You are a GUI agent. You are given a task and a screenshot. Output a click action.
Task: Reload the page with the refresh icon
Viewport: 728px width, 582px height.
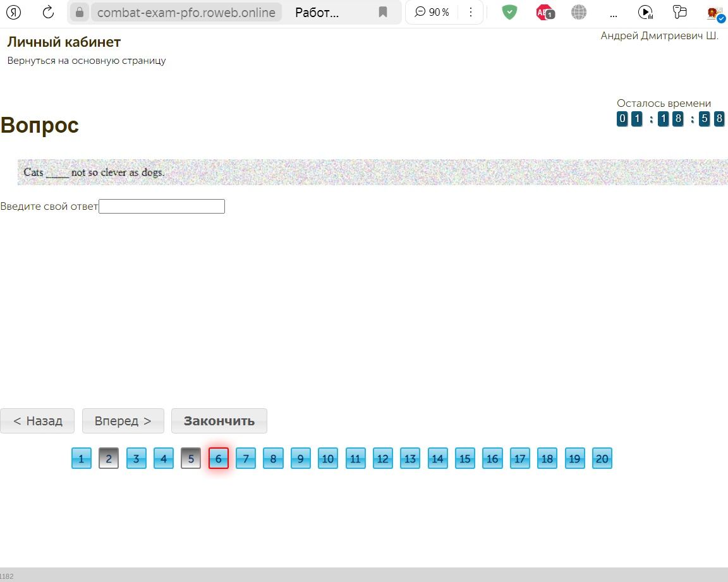(x=48, y=12)
